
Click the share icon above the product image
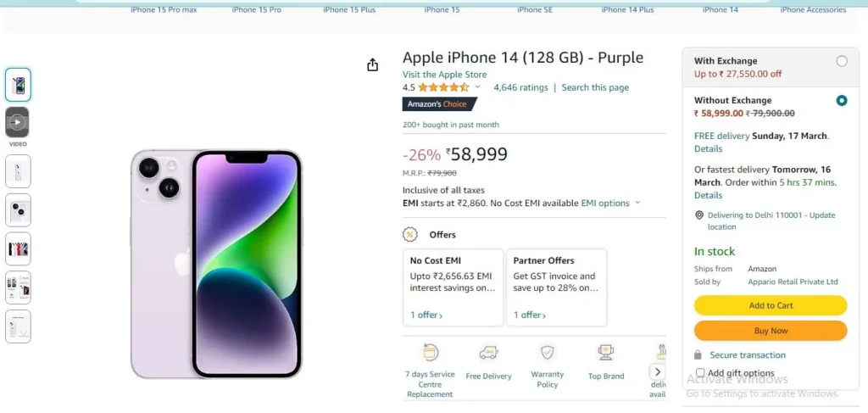[373, 64]
